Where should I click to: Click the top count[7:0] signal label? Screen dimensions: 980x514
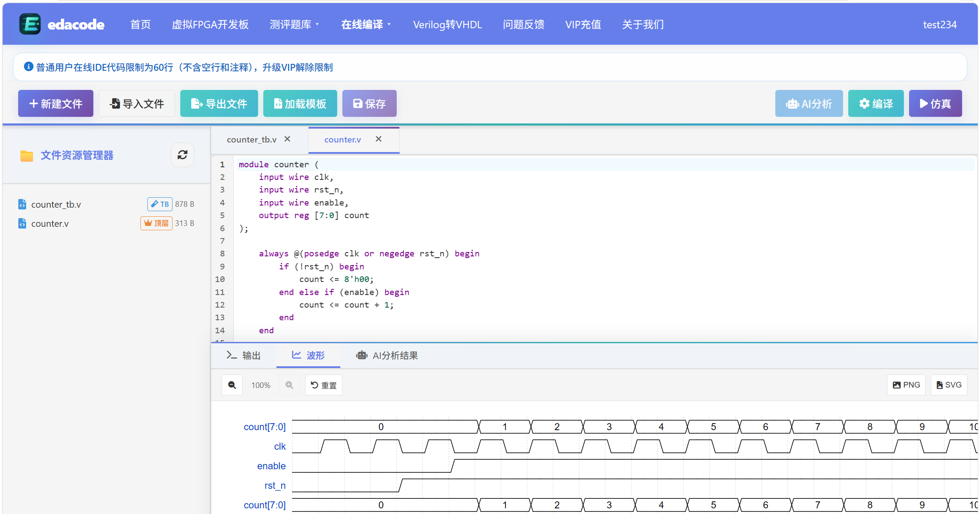tap(265, 427)
